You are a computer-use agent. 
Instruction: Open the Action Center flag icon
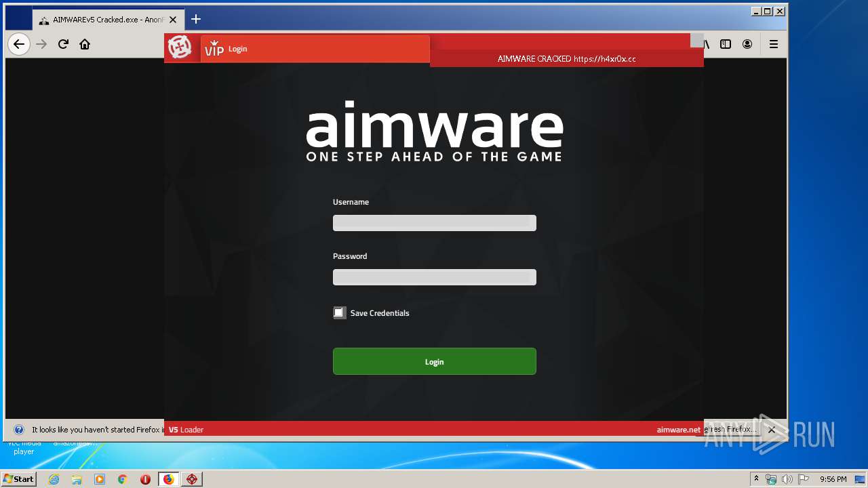click(803, 479)
